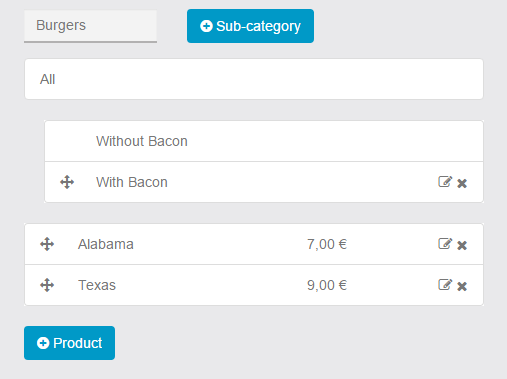Image resolution: width=507 pixels, height=379 pixels.
Task: Select the With Bacon sub-category
Action: 132,182
